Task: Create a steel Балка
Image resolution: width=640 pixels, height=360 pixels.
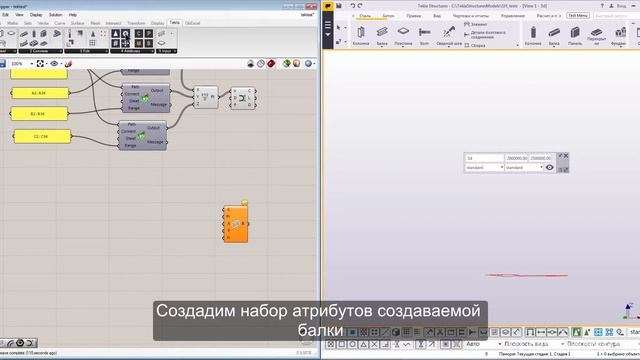Action: click(x=382, y=36)
